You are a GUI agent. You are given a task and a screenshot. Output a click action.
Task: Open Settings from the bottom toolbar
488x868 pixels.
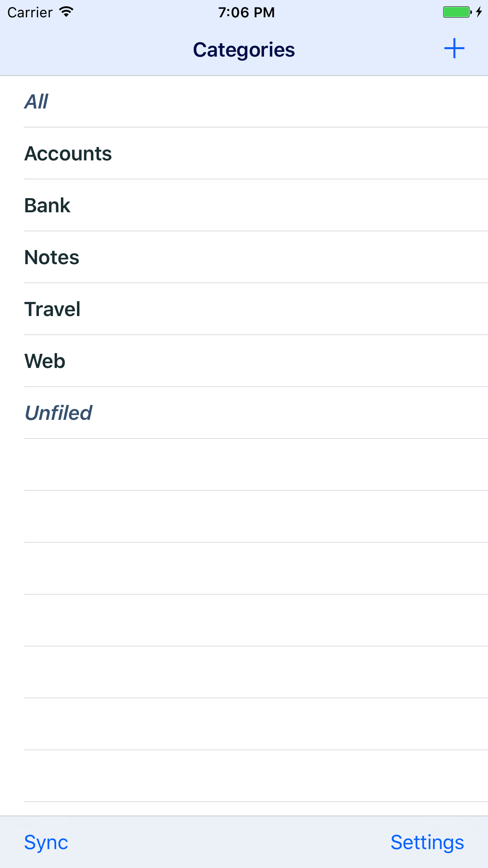[x=427, y=842]
